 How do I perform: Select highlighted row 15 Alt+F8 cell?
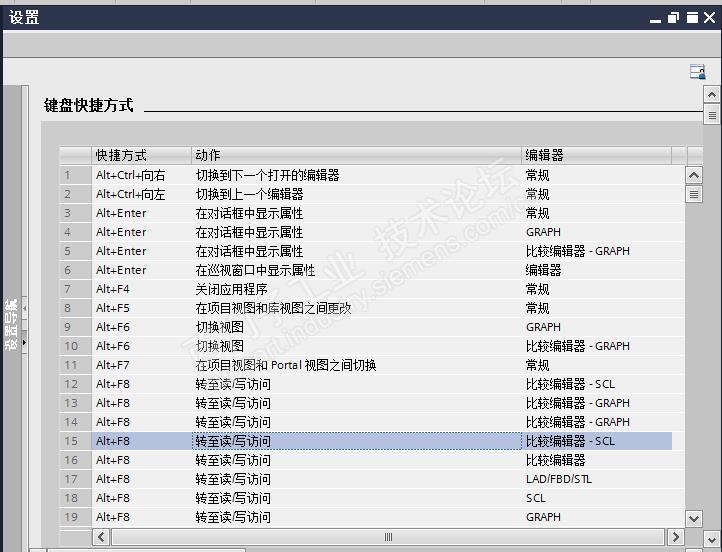click(141, 441)
